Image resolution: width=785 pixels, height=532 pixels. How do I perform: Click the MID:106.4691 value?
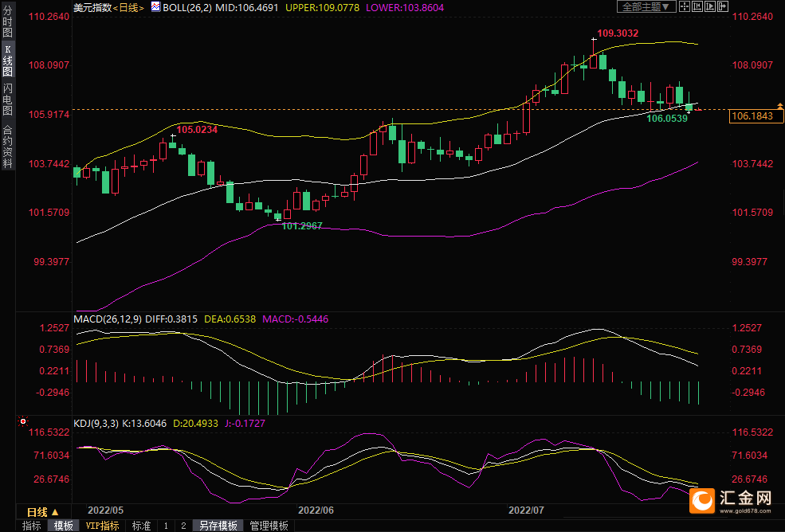(x=247, y=7)
